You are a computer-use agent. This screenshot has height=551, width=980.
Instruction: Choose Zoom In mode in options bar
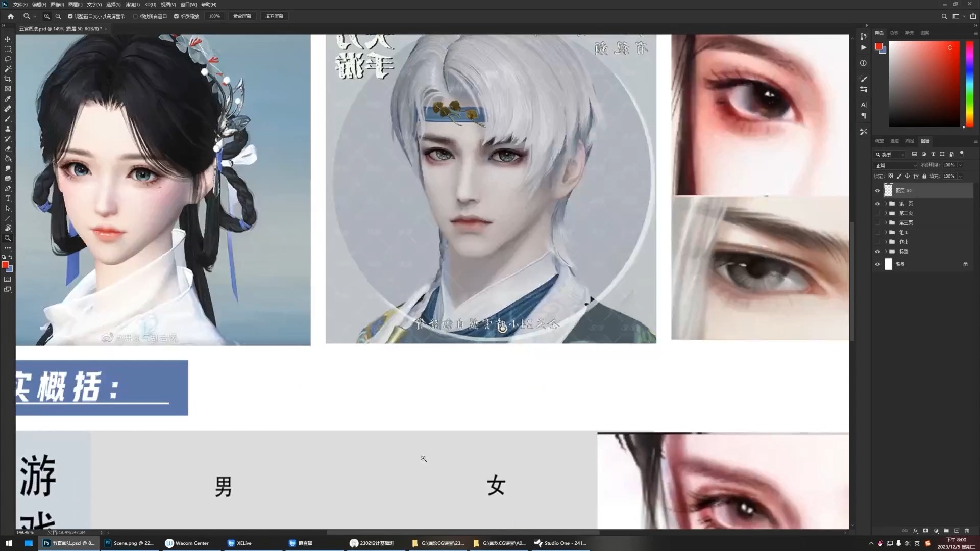(x=47, y=16)
